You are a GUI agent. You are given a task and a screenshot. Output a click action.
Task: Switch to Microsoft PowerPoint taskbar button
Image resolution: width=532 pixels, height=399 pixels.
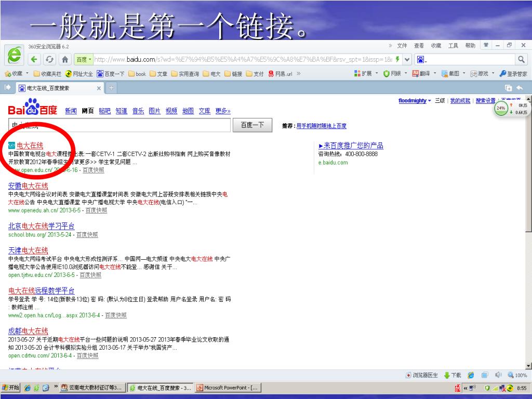tap(228, 388)
